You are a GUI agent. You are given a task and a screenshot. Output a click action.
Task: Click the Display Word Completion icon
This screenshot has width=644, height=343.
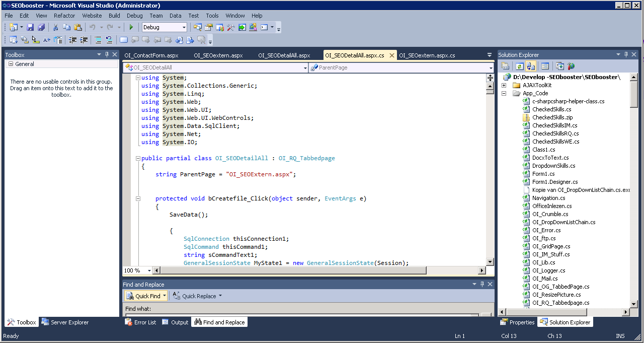click(47, 40)
